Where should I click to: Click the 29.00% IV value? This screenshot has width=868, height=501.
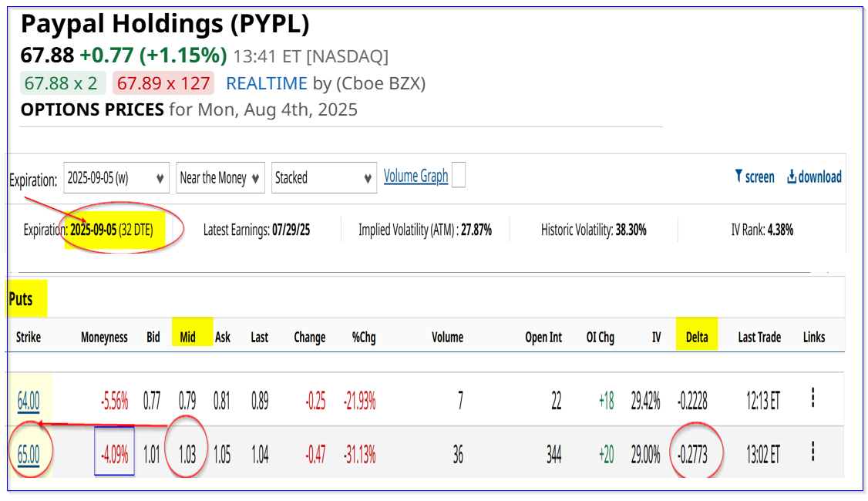pyautogui.click(x=645, y=455)
